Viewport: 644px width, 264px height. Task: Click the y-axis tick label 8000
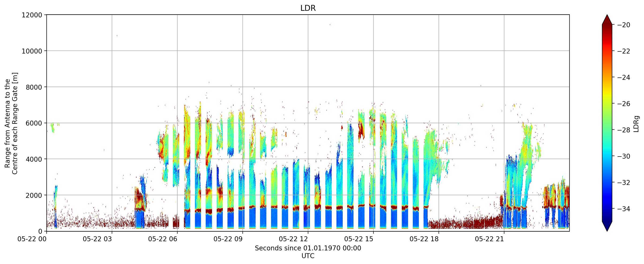[x=34, y=87]
